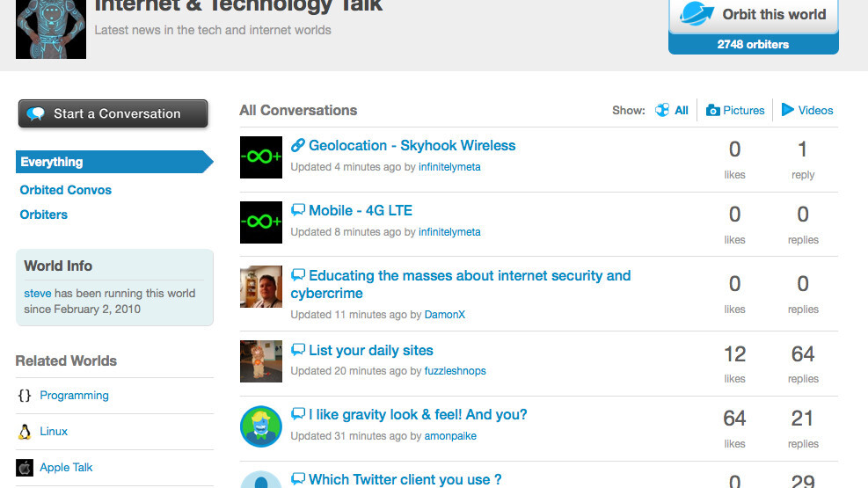Click the penguin icon for Linux
The image size is (868, 488).
[25, 432]
